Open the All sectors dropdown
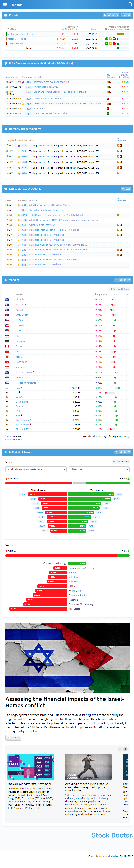 [x=99, y=469]
